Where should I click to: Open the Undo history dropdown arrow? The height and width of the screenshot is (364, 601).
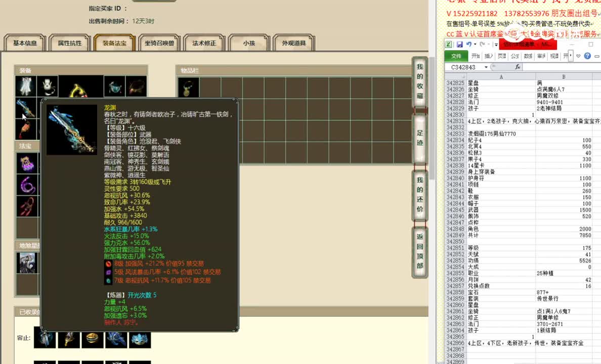474,44
